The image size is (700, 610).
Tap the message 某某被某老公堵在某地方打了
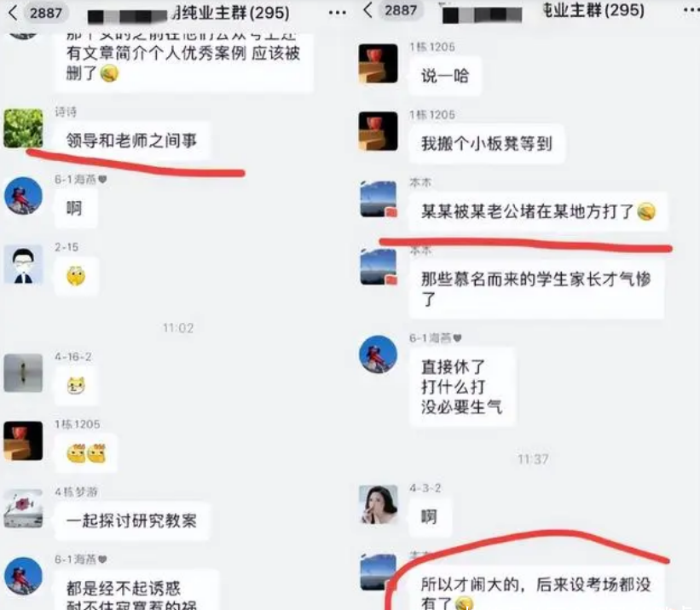[x=538, y=211]
